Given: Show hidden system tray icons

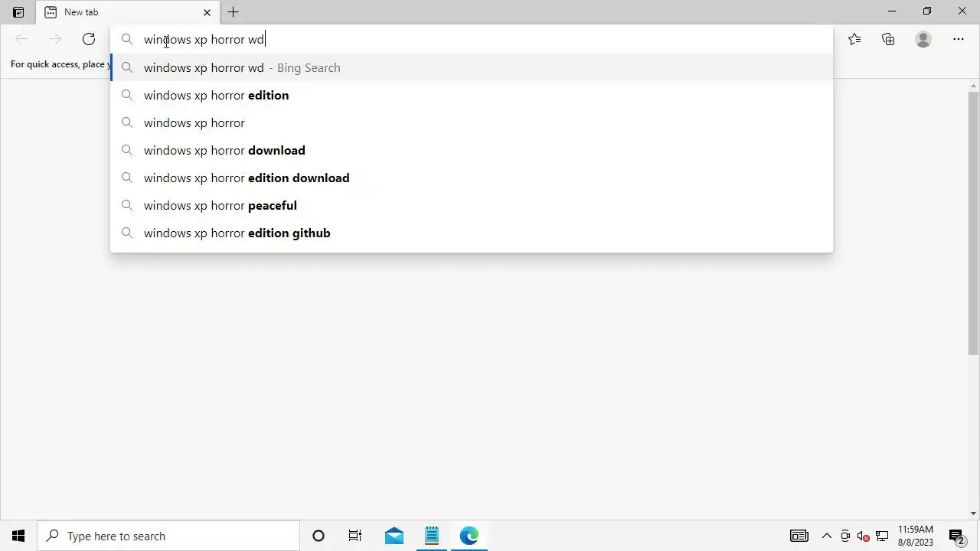Looking at the screenshot, I should (x=827, y=536).
